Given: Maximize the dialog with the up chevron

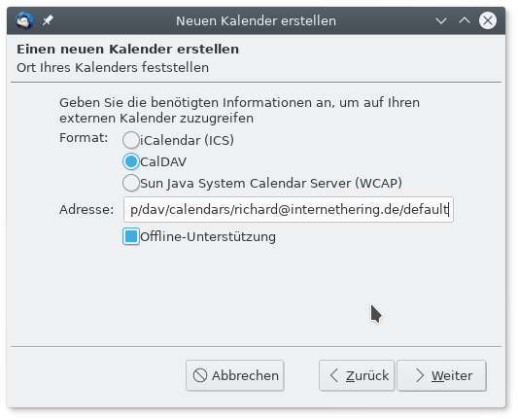Looking at the screenshot, I should [x=465, y=20].
